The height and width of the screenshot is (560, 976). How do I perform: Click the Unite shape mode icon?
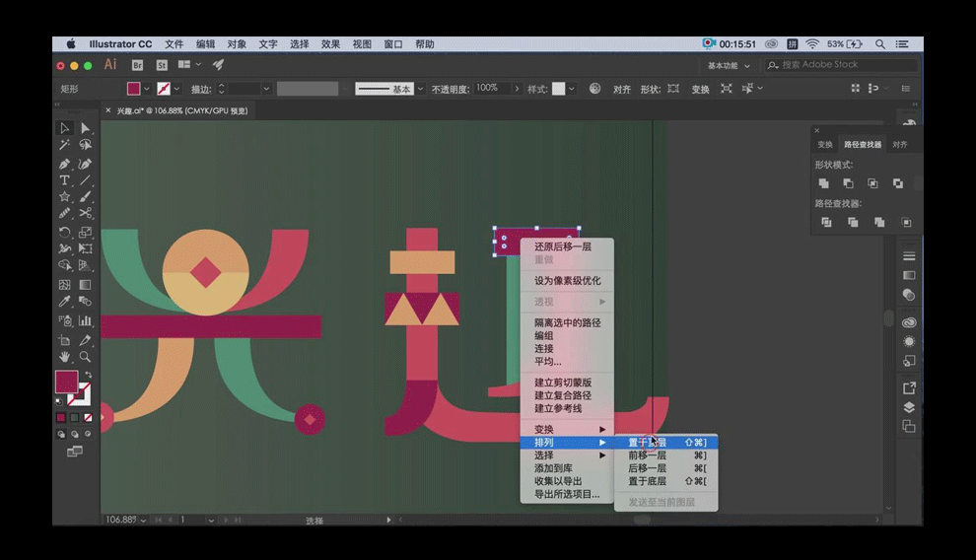pos(824,183)
